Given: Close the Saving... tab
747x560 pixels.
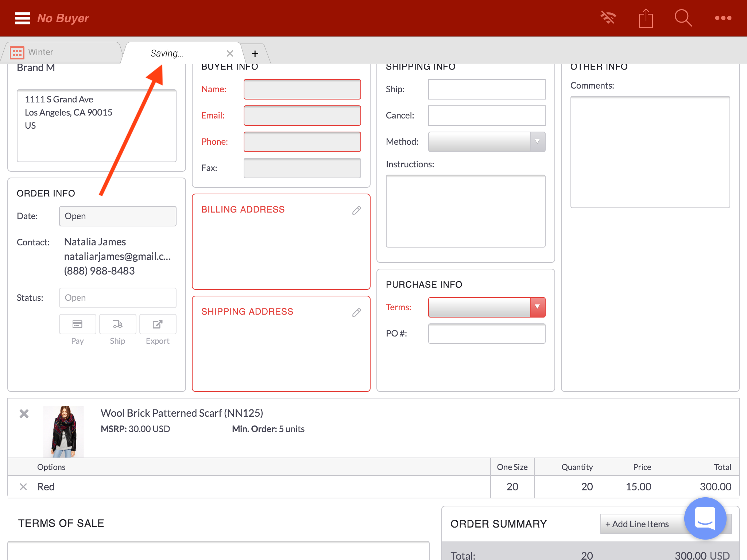Looking at the screenshot, I should tap(230, 54).
